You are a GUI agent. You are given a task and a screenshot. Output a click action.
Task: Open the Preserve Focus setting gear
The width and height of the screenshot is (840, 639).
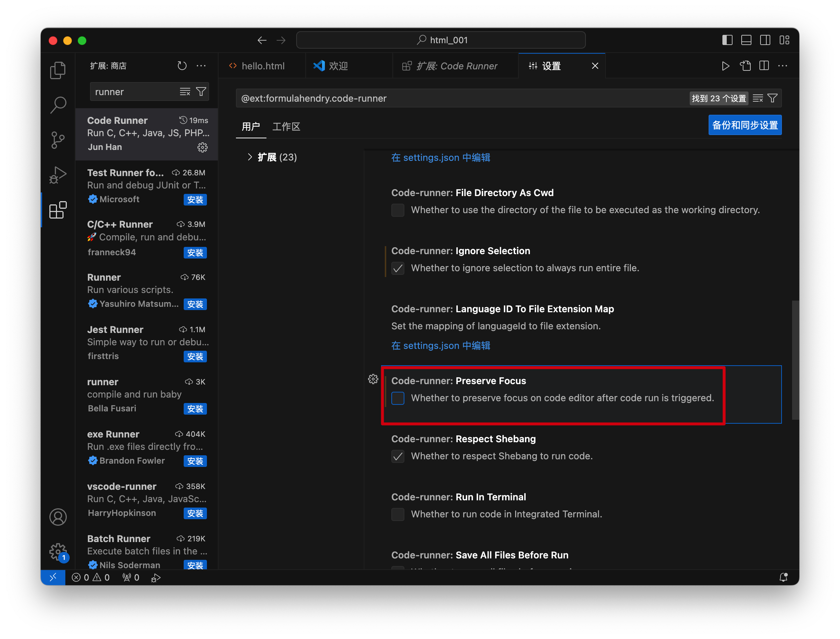[x=373, y=379]
